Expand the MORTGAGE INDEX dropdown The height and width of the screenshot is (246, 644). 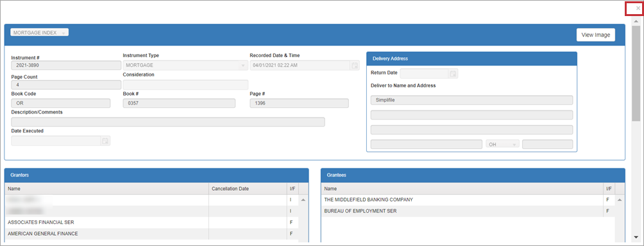(39, 33)
